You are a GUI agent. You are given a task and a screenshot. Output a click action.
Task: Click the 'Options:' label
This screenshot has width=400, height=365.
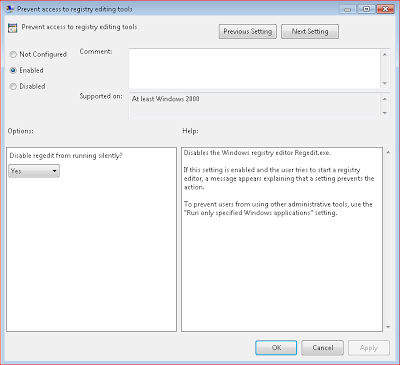point(21,131)
